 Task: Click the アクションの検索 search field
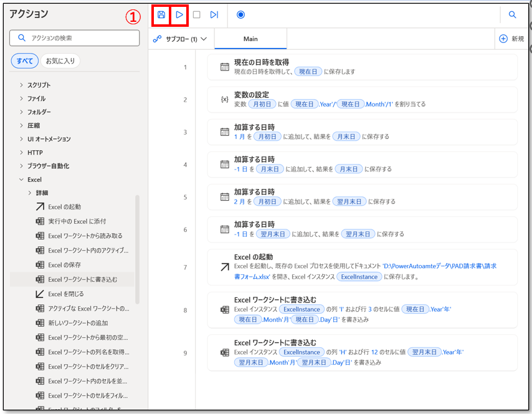pos(75,38)
